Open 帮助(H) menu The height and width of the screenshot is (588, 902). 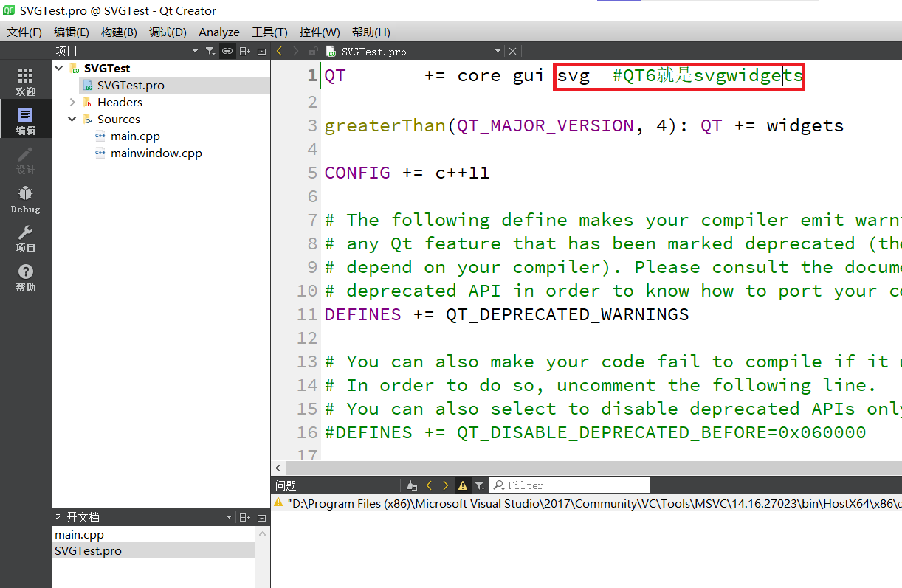[x=371, y=32]
